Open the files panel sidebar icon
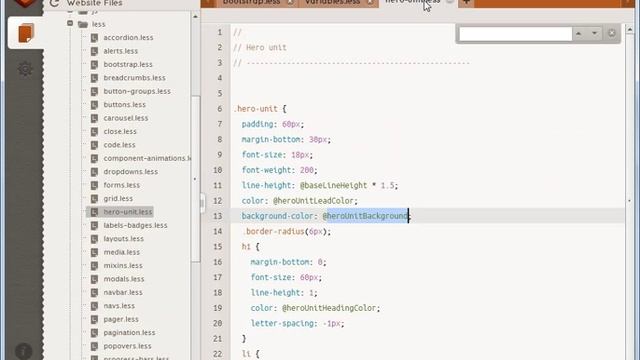 (25, 33)
